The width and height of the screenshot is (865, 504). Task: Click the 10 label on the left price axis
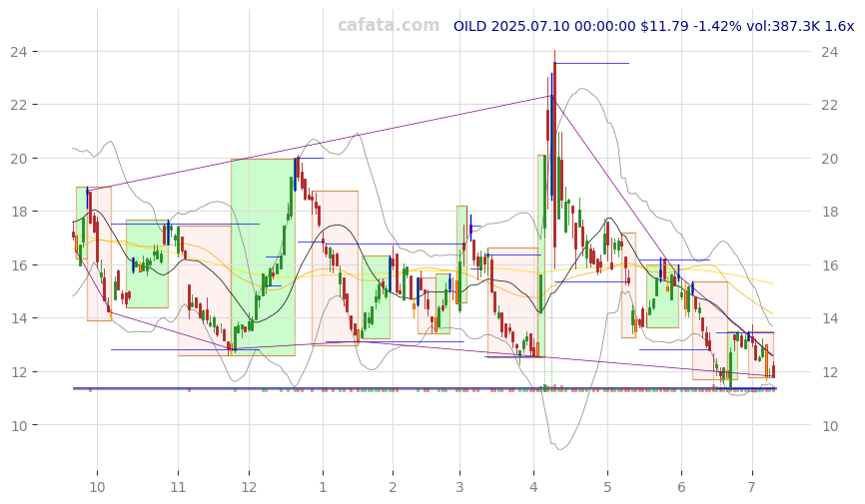tap(18, 426)
